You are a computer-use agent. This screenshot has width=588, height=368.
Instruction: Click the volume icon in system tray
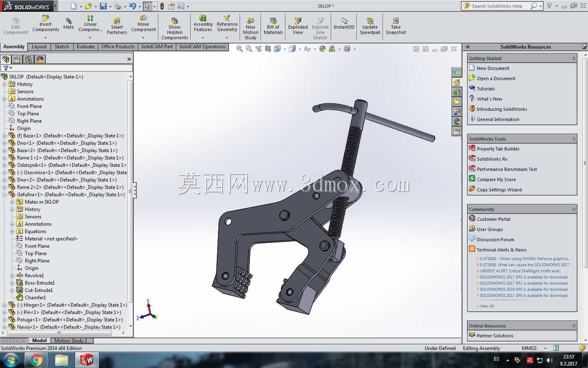coord(550,360)
